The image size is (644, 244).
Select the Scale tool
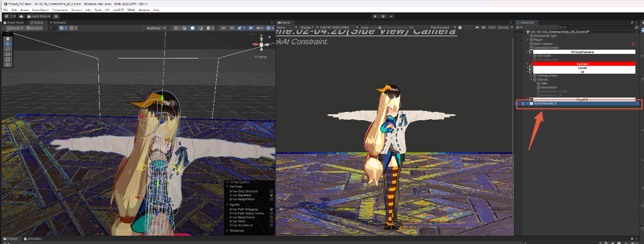8,54
